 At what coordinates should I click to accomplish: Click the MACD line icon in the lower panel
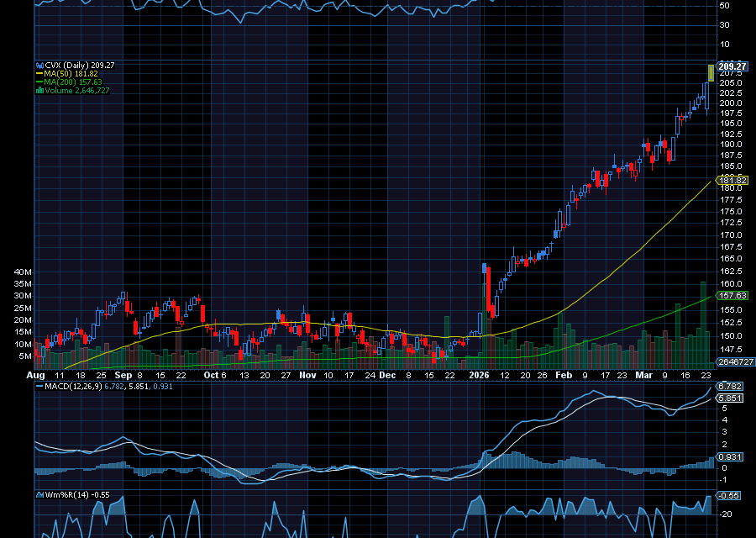(x=39, y=387)
